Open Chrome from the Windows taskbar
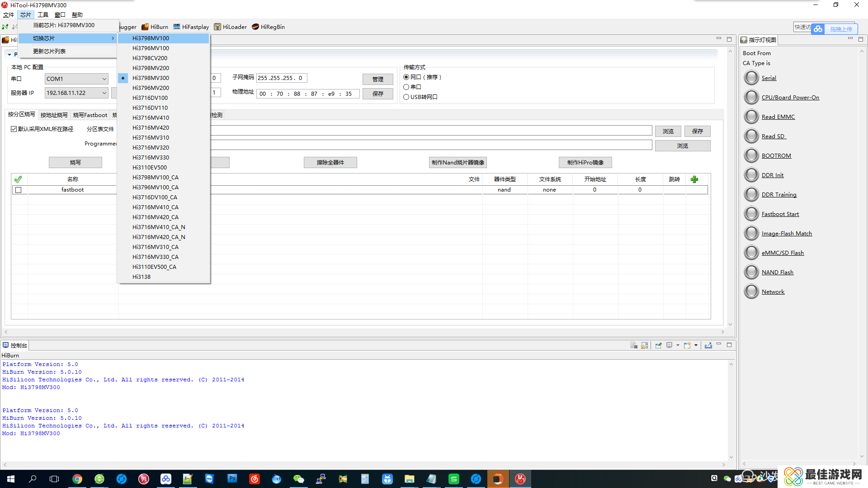The width and height of the screenshot is (868, 488). pyautogui.click(x=77, y=479)
